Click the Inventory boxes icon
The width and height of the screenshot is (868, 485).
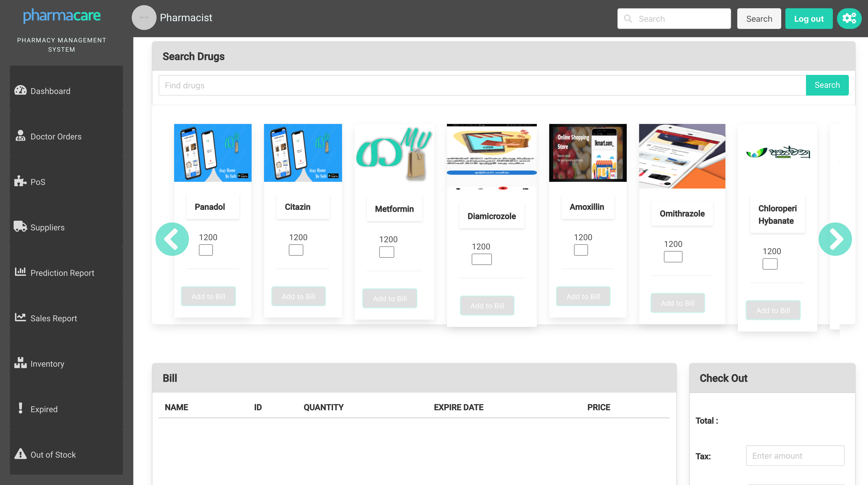[20, 363]
